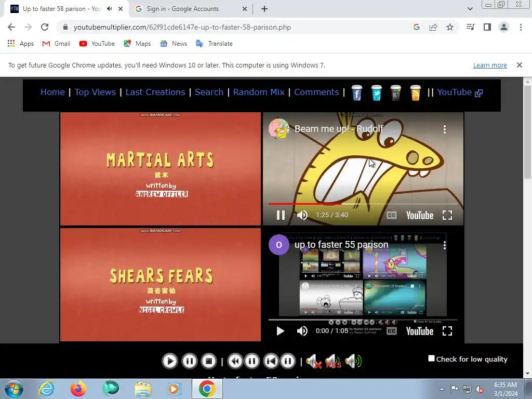Open the Gmail bookmark
Image resolution: width=532 pixels, height=399 pixels.
tap(56, 44)
